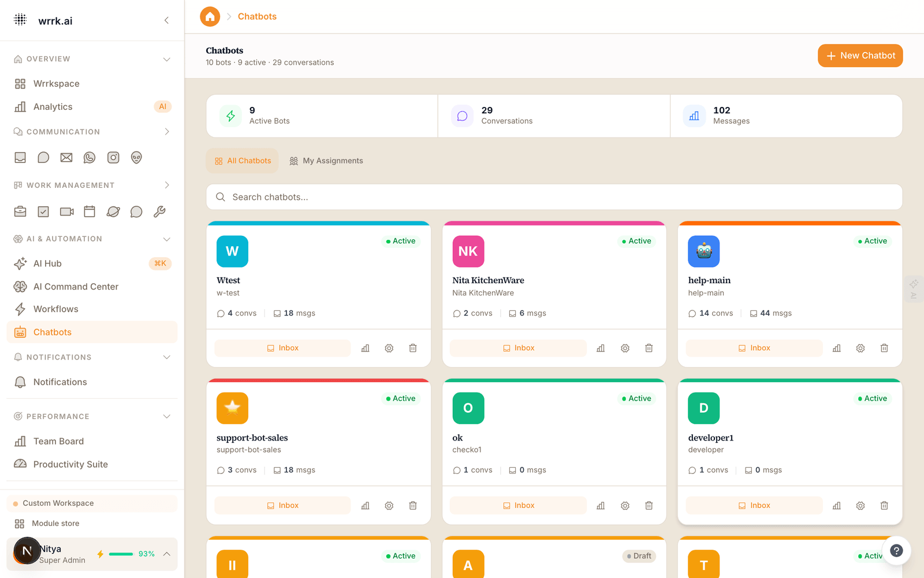Select Custom Workspace
This screenshot has width=924, height=578.
click(92, 503)
